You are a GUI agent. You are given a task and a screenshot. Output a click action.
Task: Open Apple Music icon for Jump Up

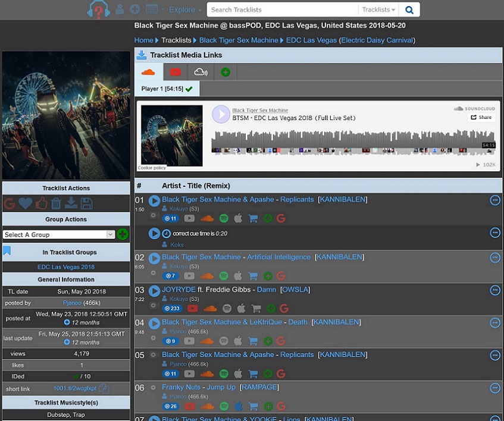click(x=238, y=406)
